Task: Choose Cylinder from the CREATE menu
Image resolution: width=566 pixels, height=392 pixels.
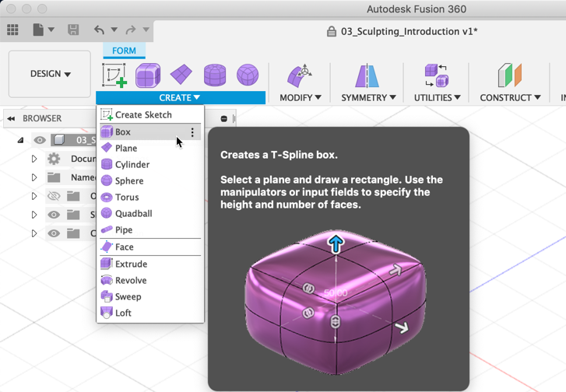Action: click(150, 164)
